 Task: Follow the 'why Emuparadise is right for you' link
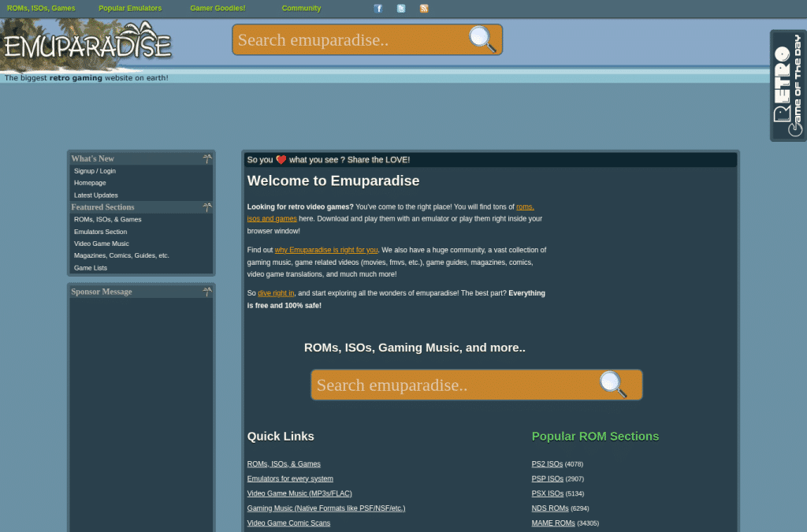coord(326,250)
